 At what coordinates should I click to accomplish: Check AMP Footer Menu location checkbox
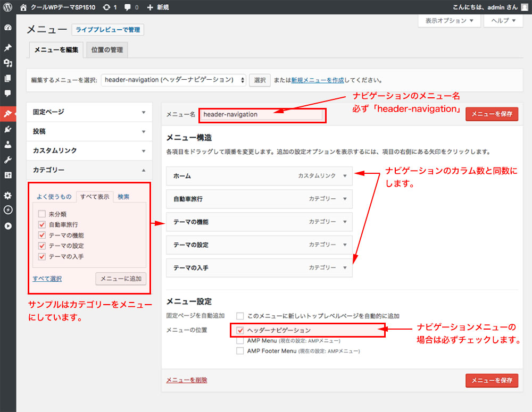pos(240,351)
